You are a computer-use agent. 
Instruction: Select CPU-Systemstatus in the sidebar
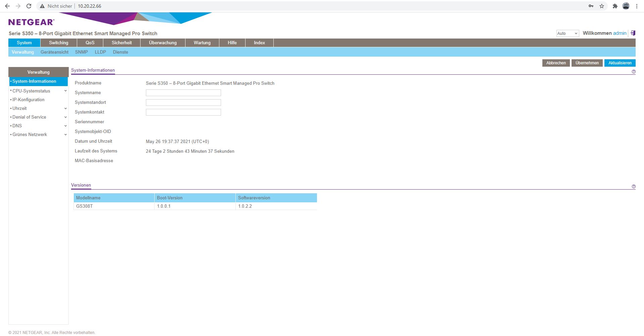[x=31, y=91]
